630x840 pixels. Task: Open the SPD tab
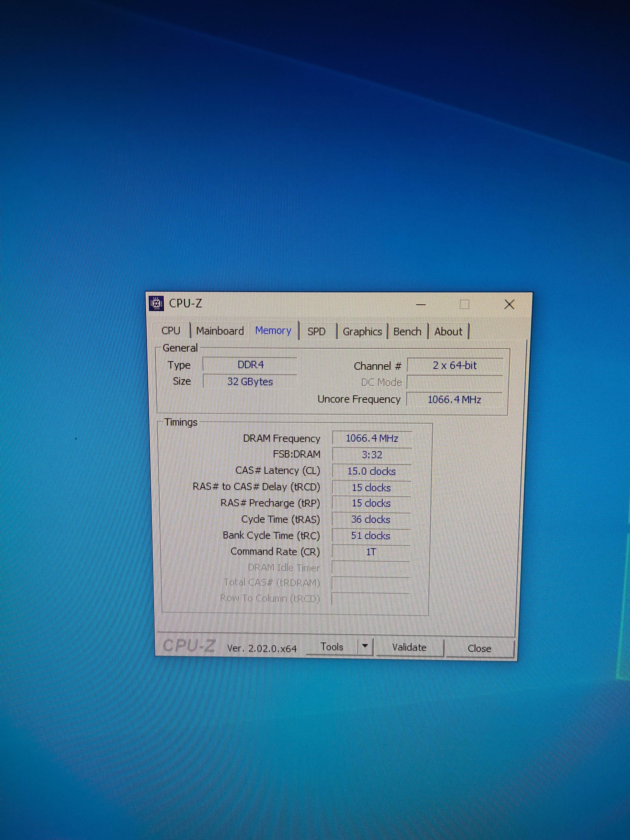pos(316,332)
